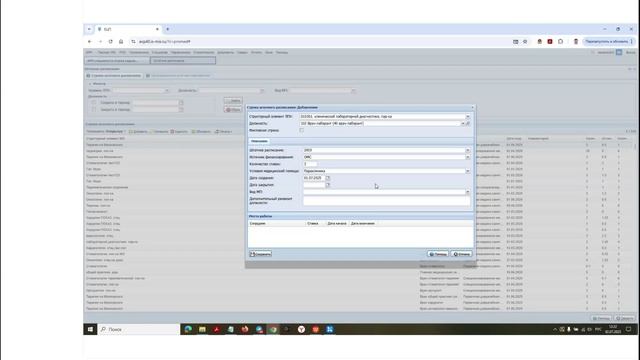Click Обновить in the grid toolbar

pyautogui.click(x=201, y=132)
